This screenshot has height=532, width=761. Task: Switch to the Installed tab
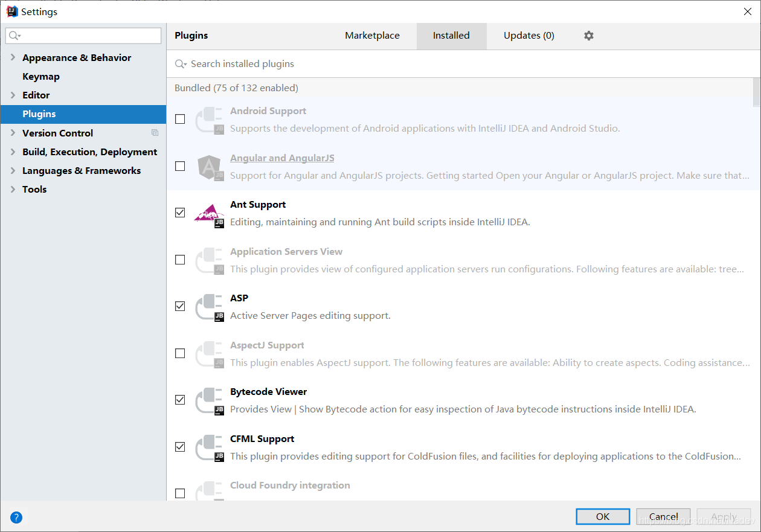[451, 36]
